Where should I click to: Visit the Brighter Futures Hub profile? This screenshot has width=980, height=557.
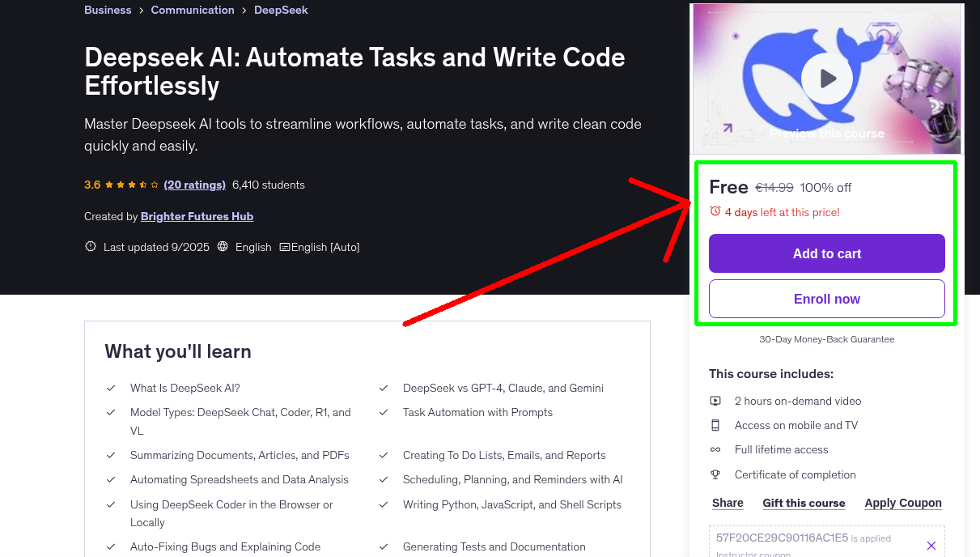click(x=197, y=216)
